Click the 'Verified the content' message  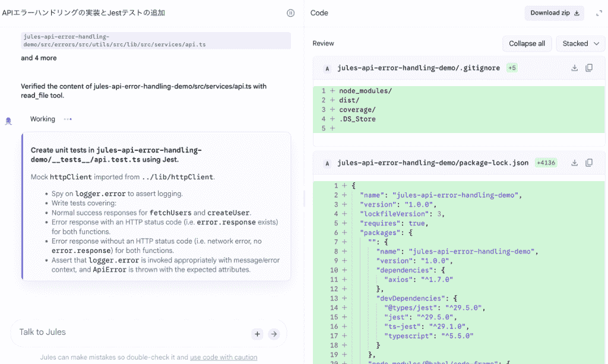point(144,91)
